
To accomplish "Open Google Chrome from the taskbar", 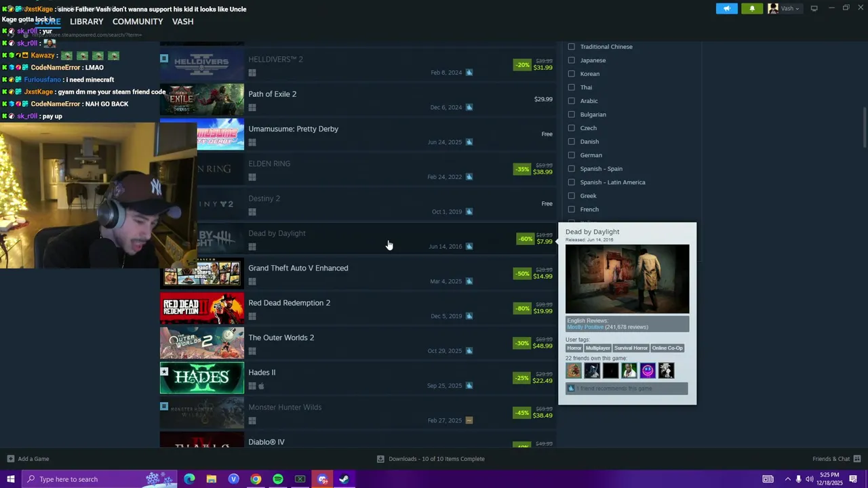I will coord(256,479).
